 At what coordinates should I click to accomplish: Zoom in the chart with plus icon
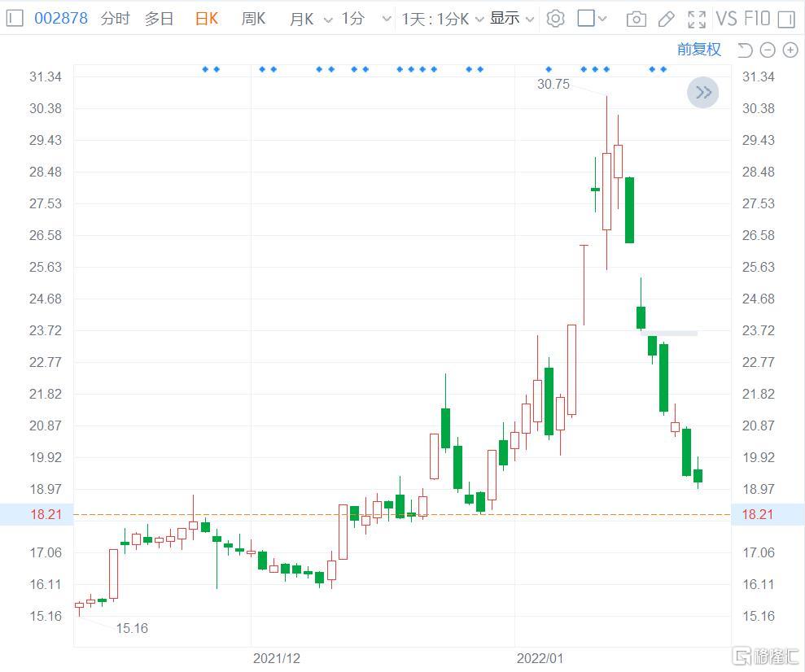[790, 50]
